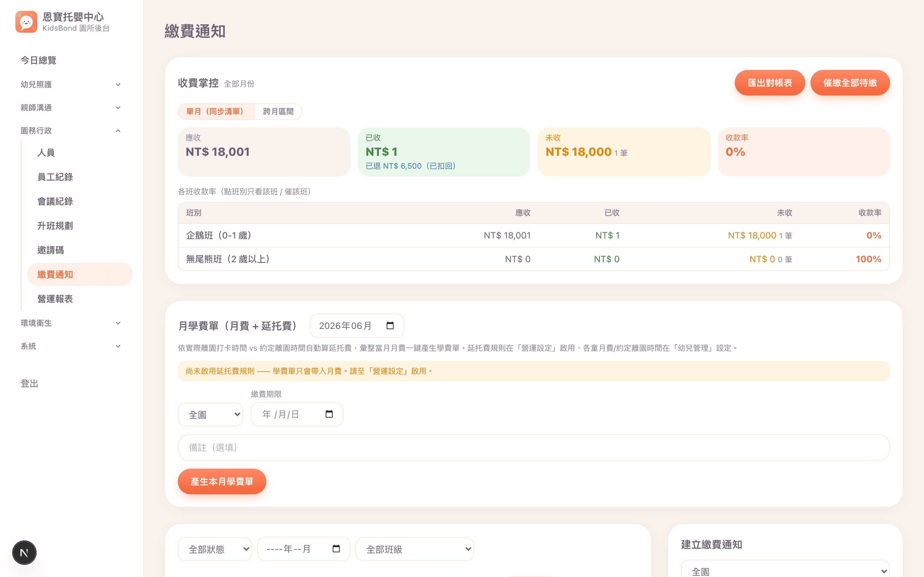Open 今日總覽 page

[38, 60]
